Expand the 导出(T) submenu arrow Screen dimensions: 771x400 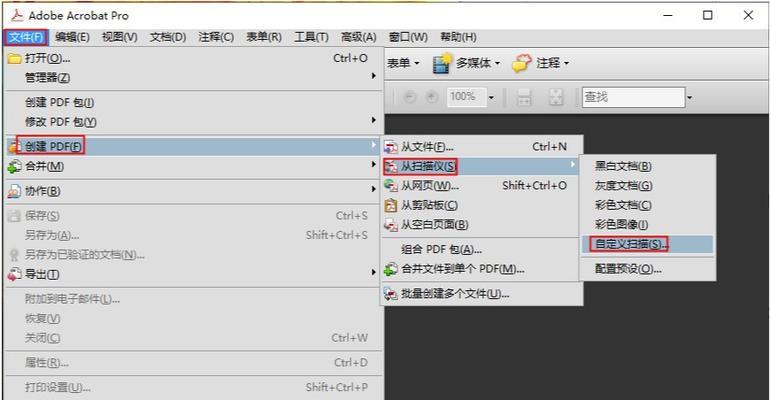click(x=373, y=272)
